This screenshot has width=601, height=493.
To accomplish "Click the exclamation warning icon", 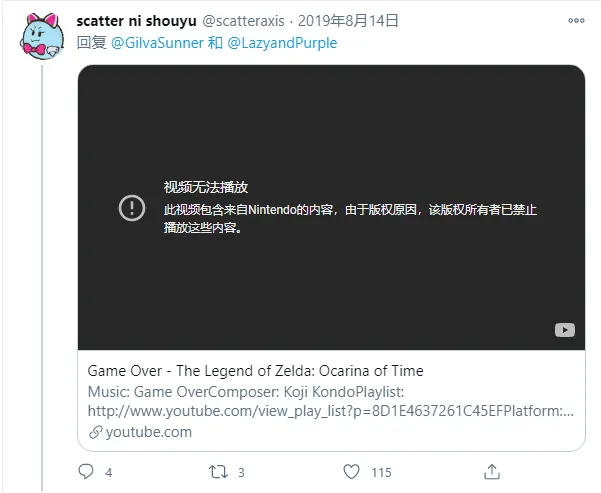I will click(x=132, y=208).
